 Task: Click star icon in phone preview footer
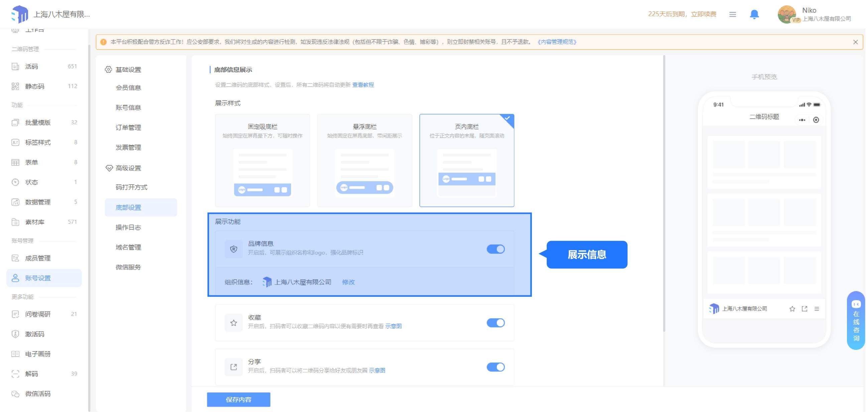[792, 308]
